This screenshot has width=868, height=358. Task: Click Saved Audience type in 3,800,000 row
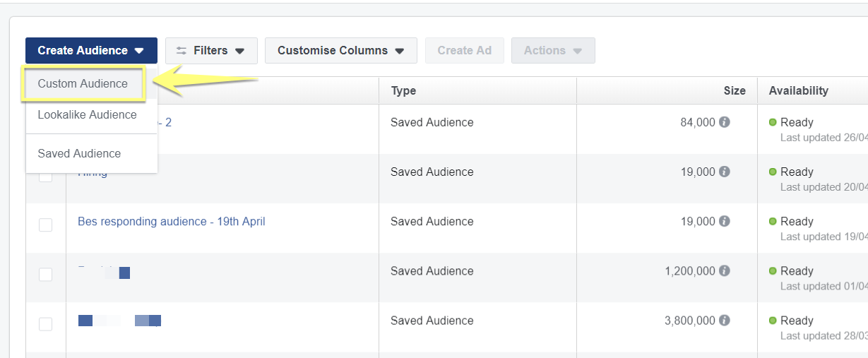pos(432,321)
